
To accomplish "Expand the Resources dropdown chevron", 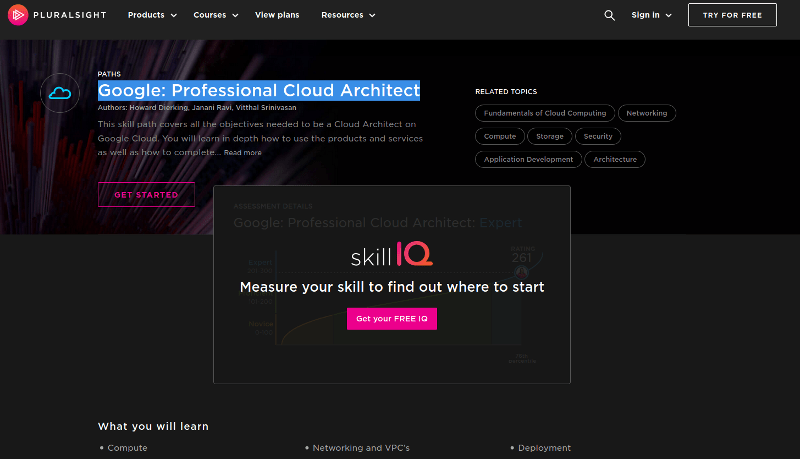I will point(372,15).
